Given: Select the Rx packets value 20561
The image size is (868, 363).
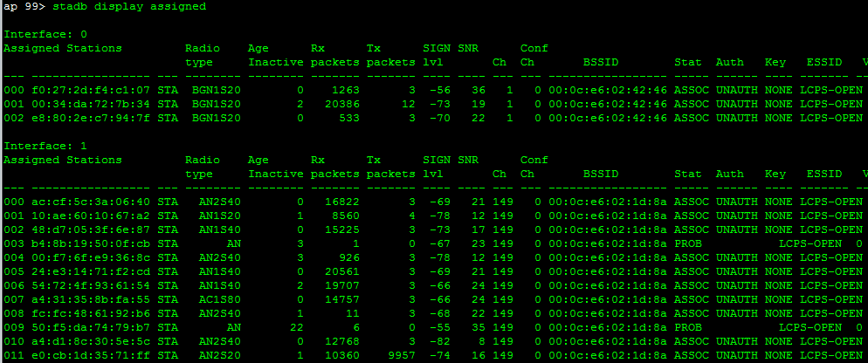Looking at the screenshot, I should click(342, 271).
